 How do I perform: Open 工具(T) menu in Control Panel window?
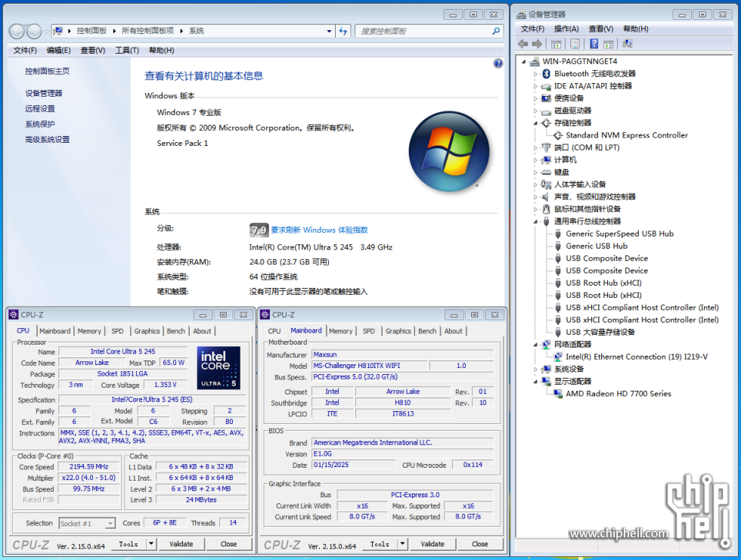127,50
